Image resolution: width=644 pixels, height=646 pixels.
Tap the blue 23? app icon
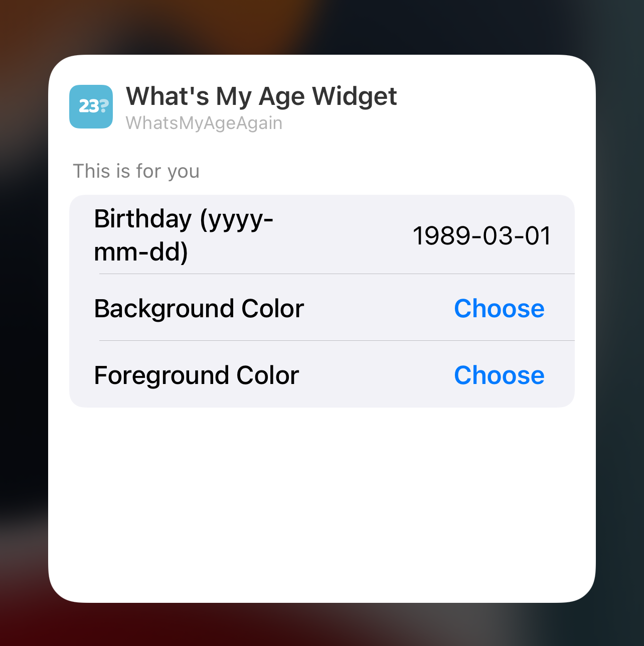91,106
